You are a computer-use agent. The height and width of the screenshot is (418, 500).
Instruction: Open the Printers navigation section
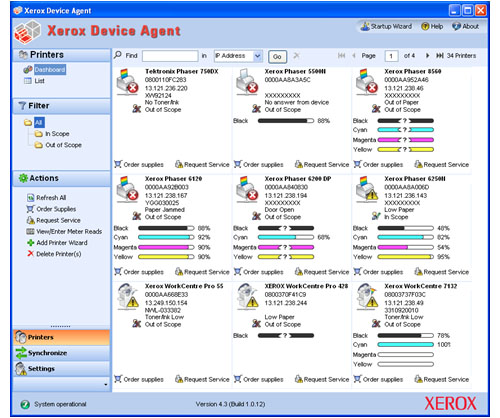[x=62, y=337]
